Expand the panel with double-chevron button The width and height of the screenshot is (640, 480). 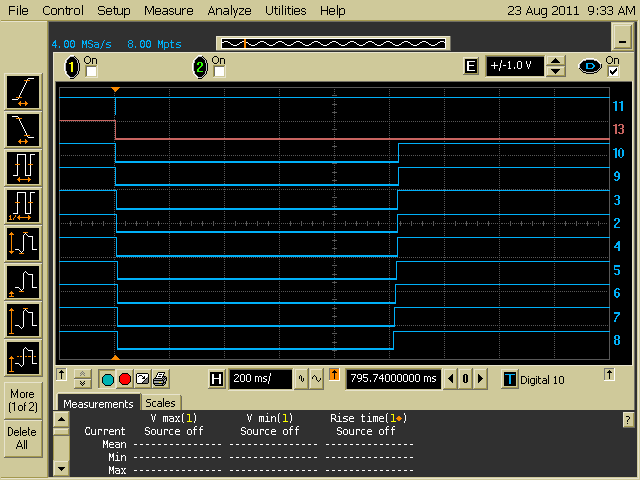[x=82, y=379]
